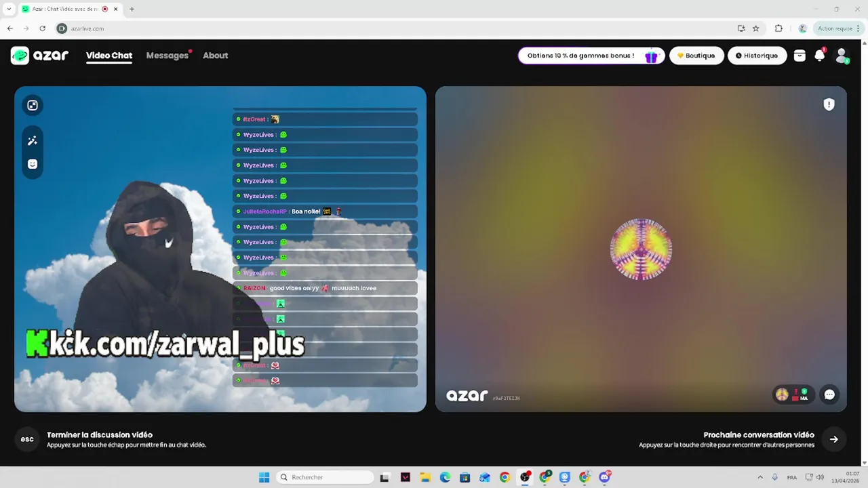Open the inventory box icon in header
Image resolution: width=868 pixels, height=488 pixels.
point(800,56)
